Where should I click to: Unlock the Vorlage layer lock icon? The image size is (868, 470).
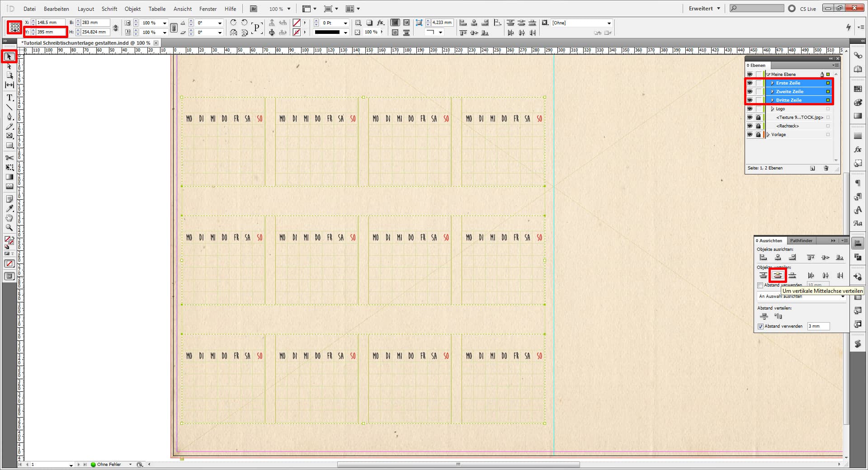[x=758, y=135]
